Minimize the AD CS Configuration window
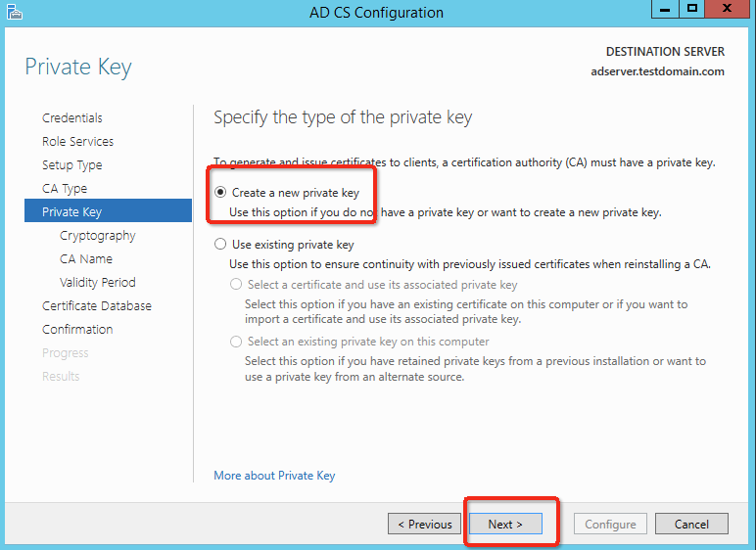Image resolution: width=756 pixels, height=550 pixels. [x=666, y=10]
